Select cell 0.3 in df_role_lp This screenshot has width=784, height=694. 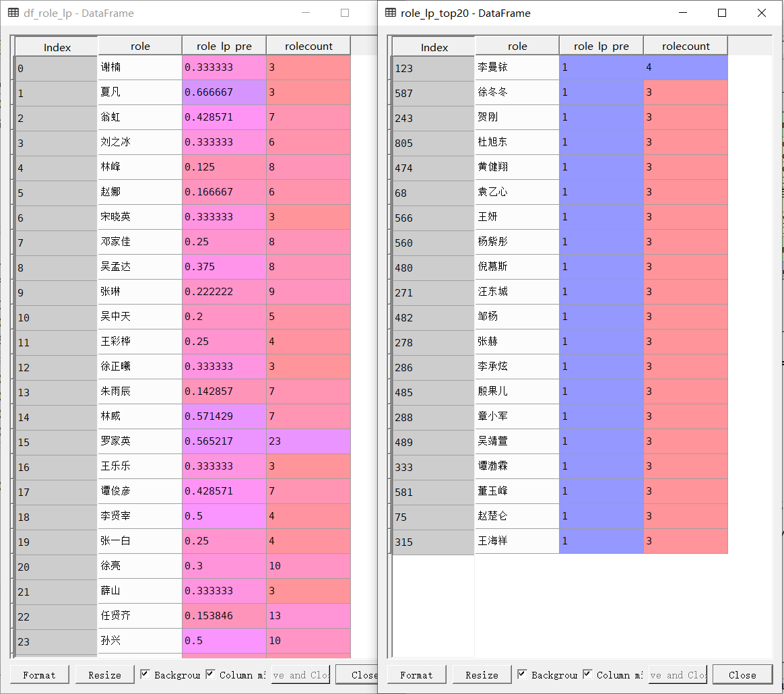click(x=224, y=566)
